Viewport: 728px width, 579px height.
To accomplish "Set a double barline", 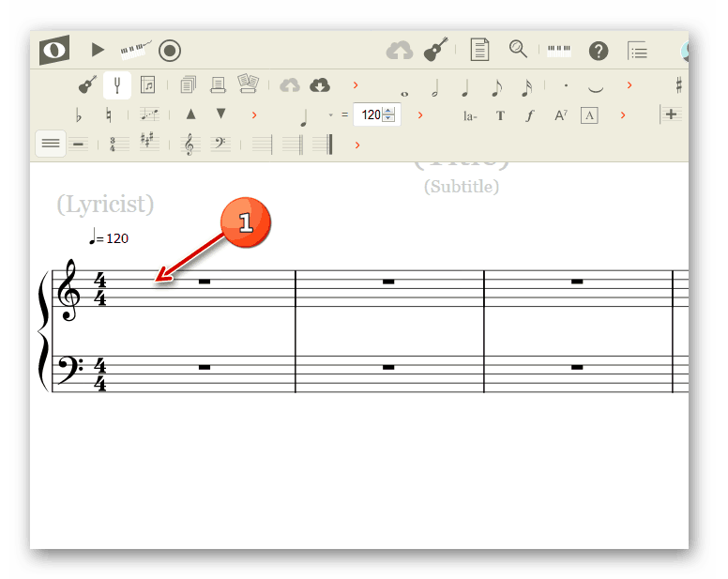I will (294, 145).
